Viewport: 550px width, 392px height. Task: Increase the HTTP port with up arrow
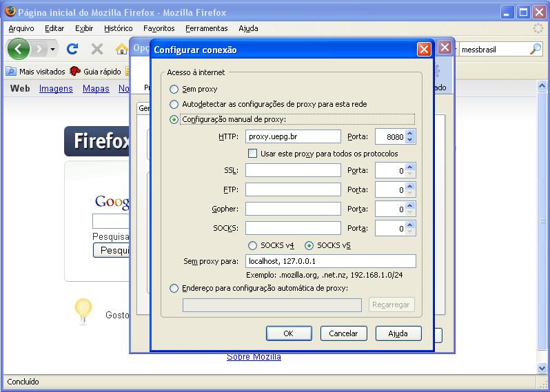(x=410, y=133)
